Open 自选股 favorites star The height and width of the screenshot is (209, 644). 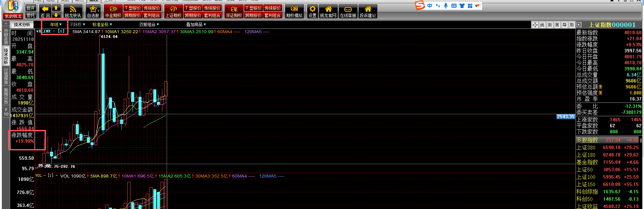coord(93,11)
